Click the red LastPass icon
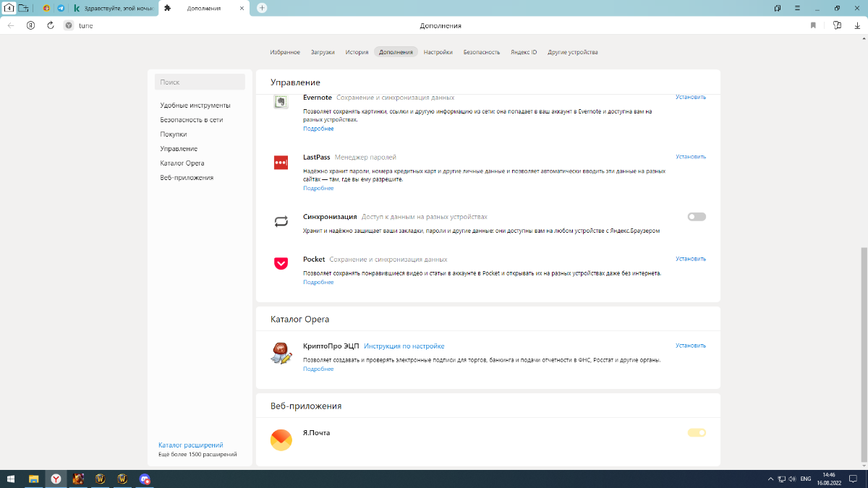Screen dimensions: 868x488 click(281, 163)
